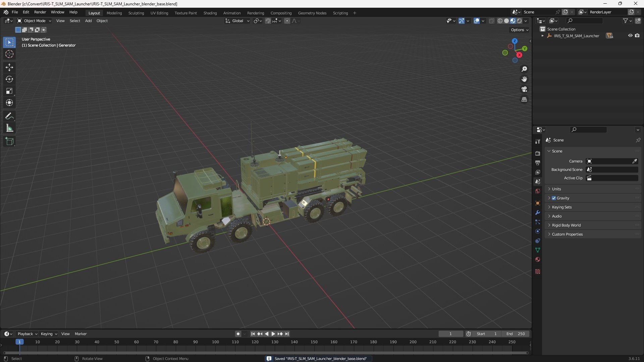Viewport: 644px width, 362px height.
Task: Activate the Move tool
Action: (9, 67)
